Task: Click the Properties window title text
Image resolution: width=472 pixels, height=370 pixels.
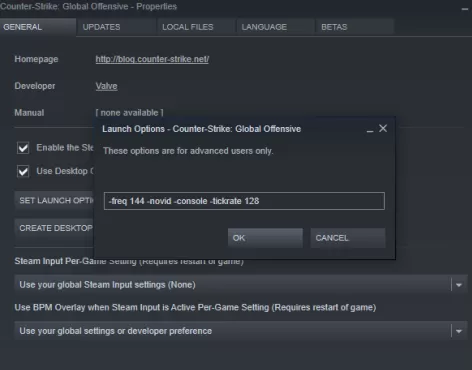Action: point(88,6)
